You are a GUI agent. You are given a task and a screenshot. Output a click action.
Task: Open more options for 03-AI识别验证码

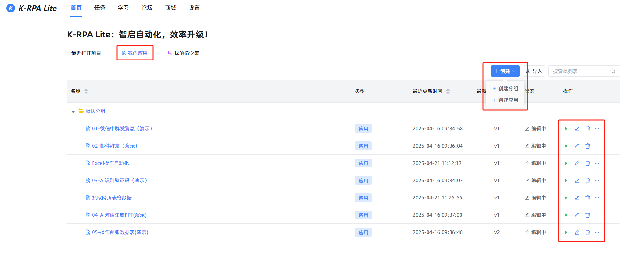597,181
